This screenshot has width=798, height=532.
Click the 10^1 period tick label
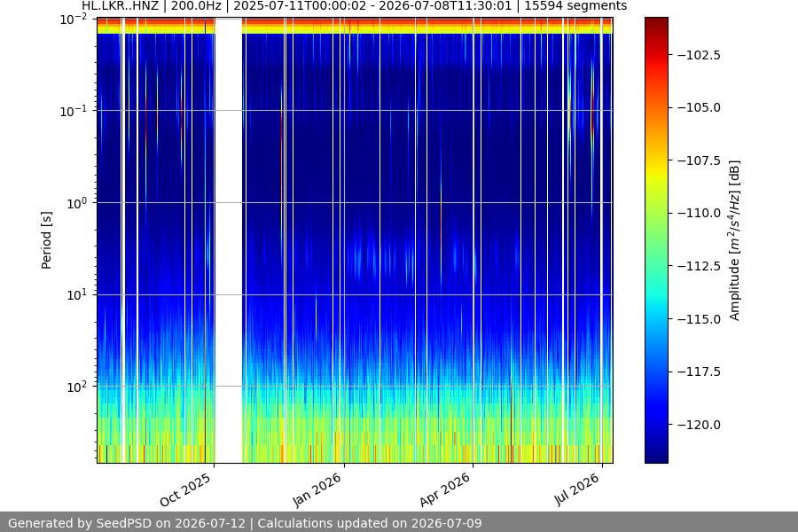click(x=77, y=295)
